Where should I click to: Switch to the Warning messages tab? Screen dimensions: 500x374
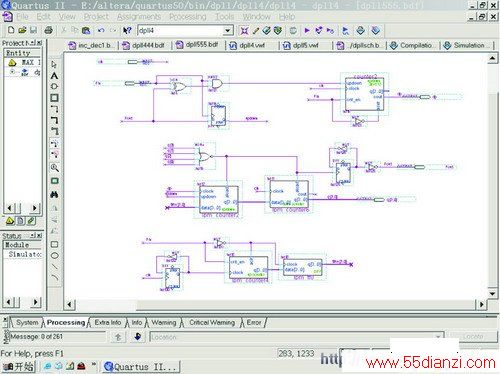[x=164, y=323]
